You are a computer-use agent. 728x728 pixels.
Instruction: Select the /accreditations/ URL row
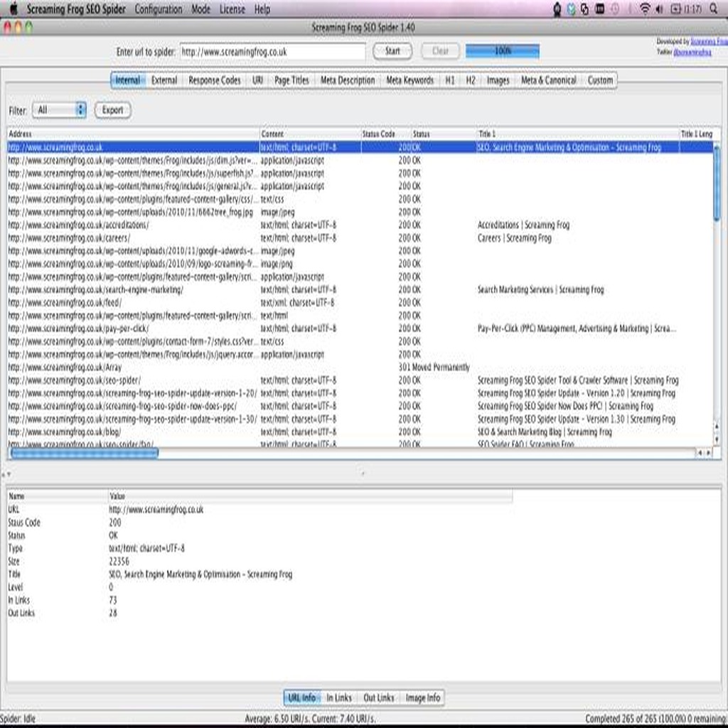[x=360, y=225]
